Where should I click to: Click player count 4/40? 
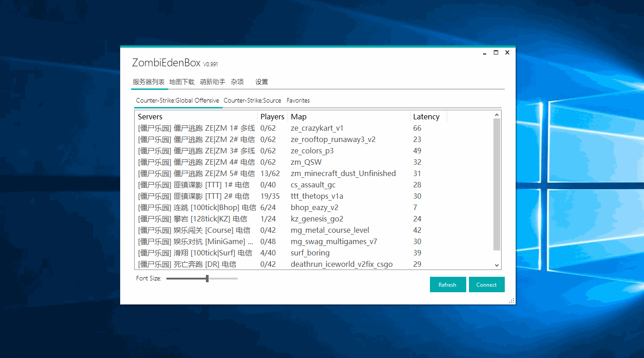[268, 253]
